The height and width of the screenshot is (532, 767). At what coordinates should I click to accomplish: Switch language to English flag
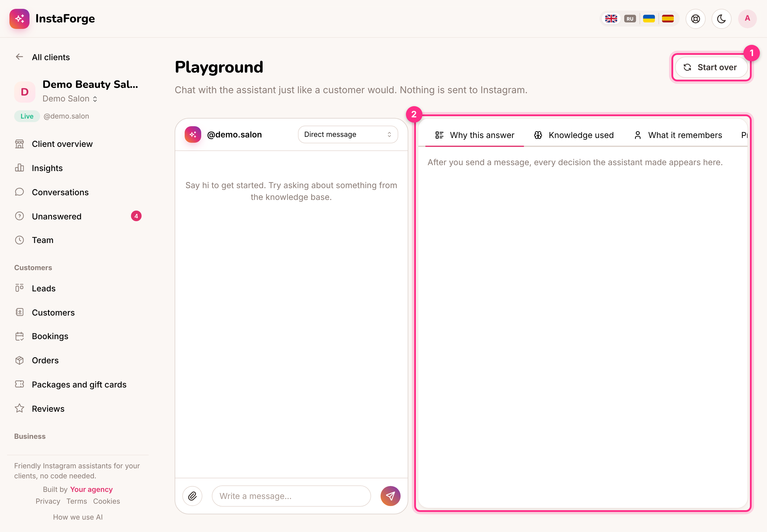point(611,19)
